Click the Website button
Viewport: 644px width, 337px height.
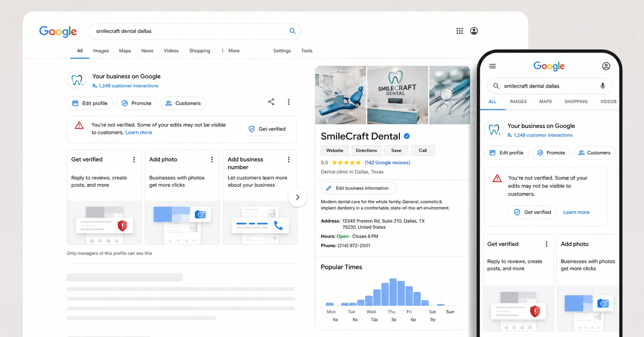(x=335, y=150)
